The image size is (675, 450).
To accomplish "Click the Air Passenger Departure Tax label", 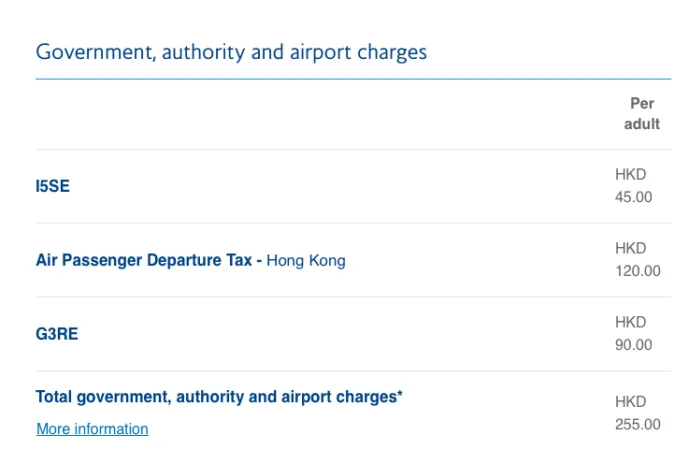I will click(144, 260).
